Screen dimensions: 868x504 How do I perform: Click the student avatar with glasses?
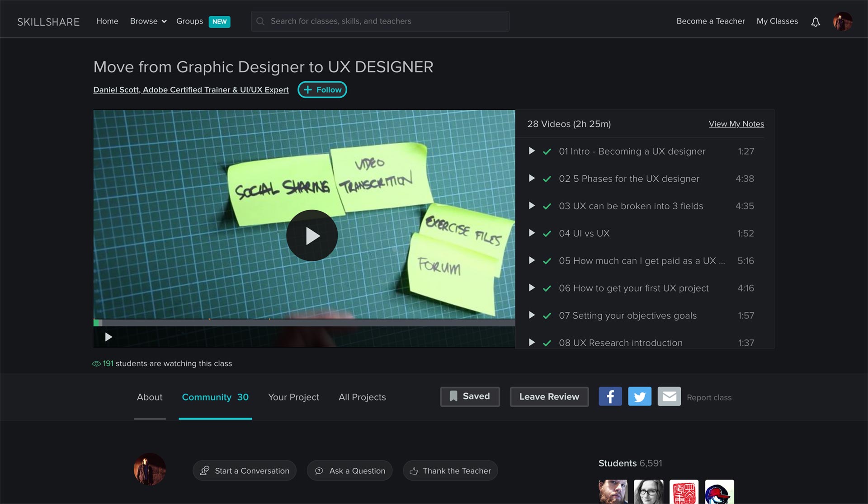(x=649, y=492)
